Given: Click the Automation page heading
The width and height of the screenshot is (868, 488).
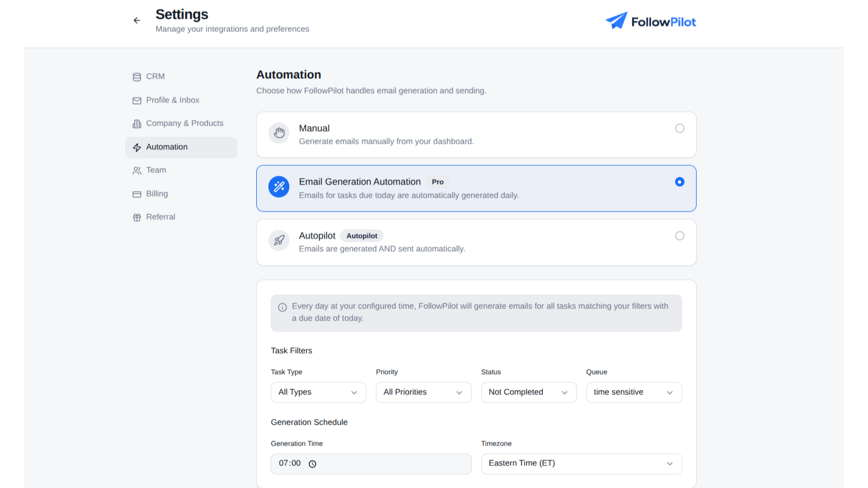Looking at the screenshot, I should (289, 75).
